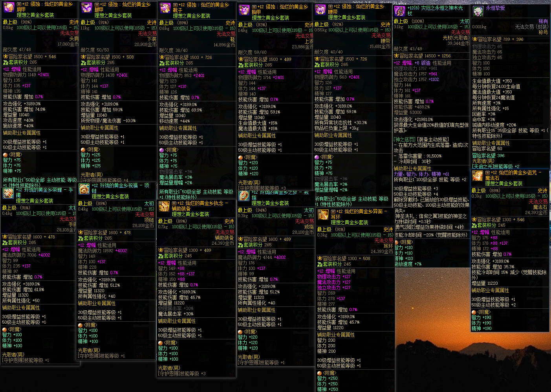Screen dimensions: 551x392
Task: Click the 20,908金币 price in the leg armor panel
Action: [x=145, y=45]
